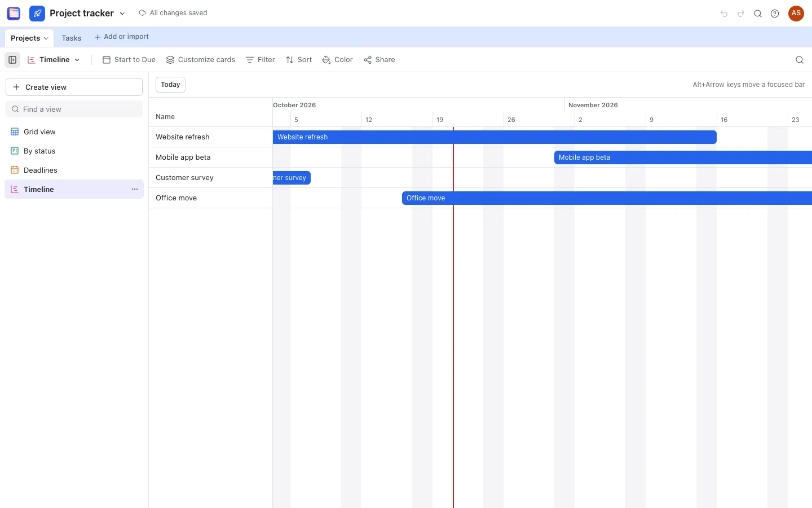
Task: Select the Timeline view in sidebar
Action: pyautogui.click(x=74, y=190)
